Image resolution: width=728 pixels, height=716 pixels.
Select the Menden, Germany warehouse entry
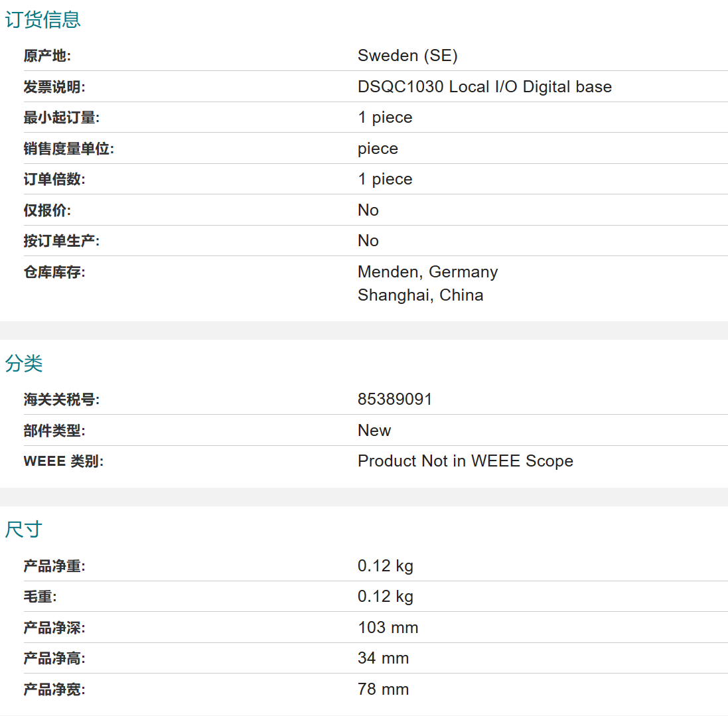[427, 272]
